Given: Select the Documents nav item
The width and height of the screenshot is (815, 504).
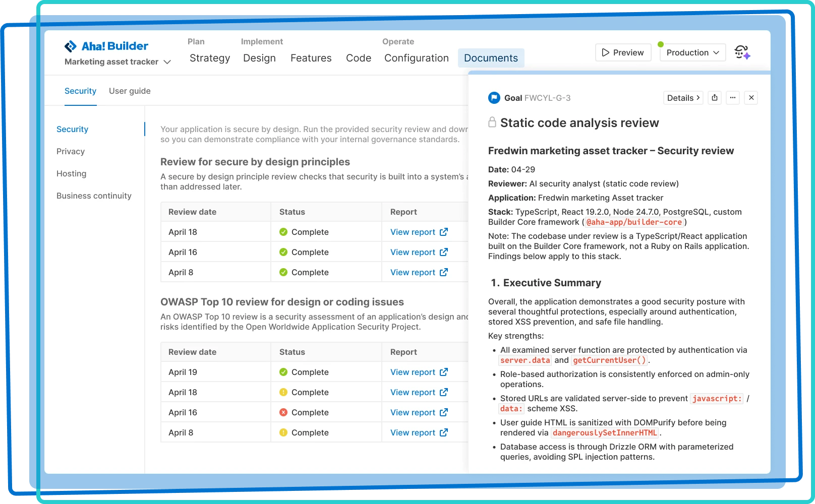Looking at the screenshot, I should click(491, 58).
